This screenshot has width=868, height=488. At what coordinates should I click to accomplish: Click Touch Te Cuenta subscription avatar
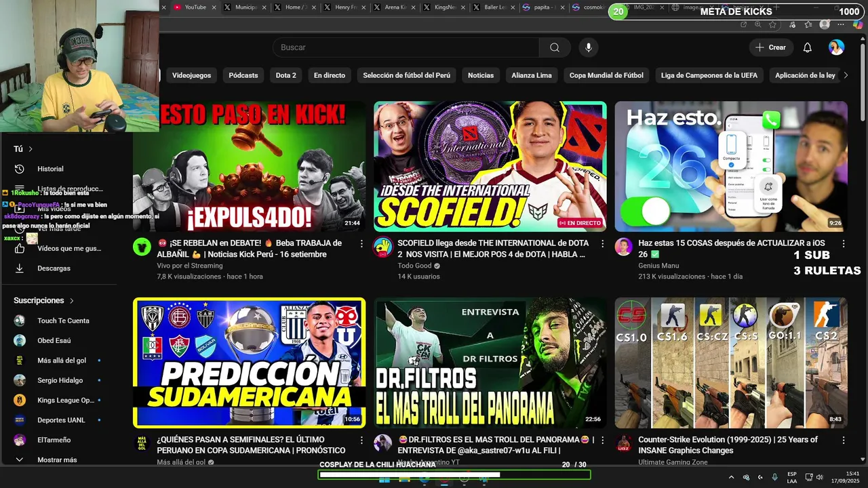(20, 321)
